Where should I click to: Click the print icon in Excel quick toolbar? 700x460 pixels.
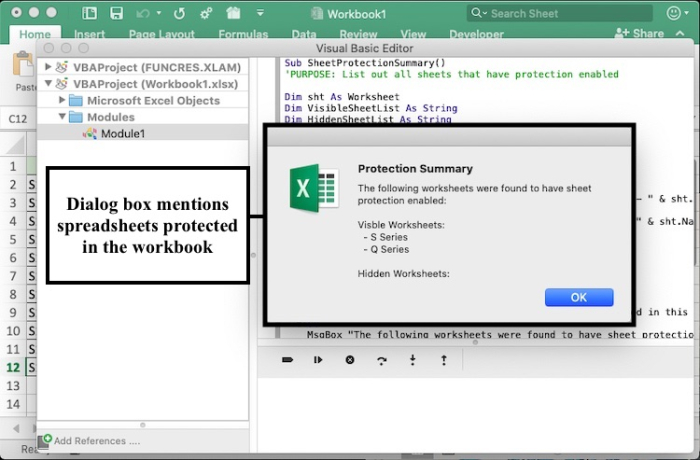(x=233, y=13)
